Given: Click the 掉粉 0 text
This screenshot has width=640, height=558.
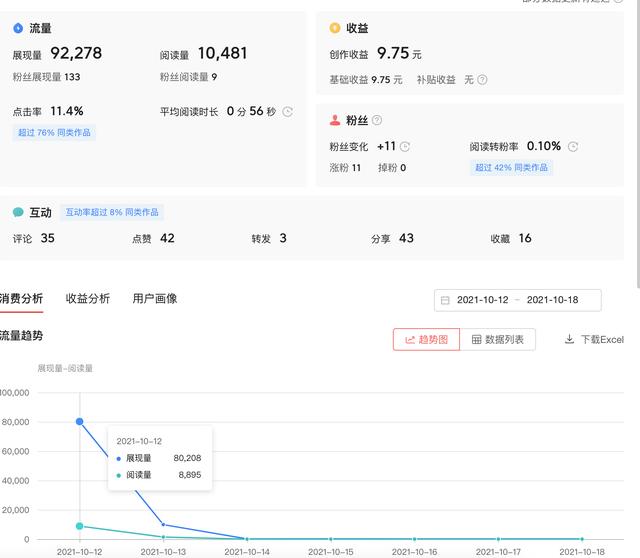Looking at the screenshot, I should 392,168.
